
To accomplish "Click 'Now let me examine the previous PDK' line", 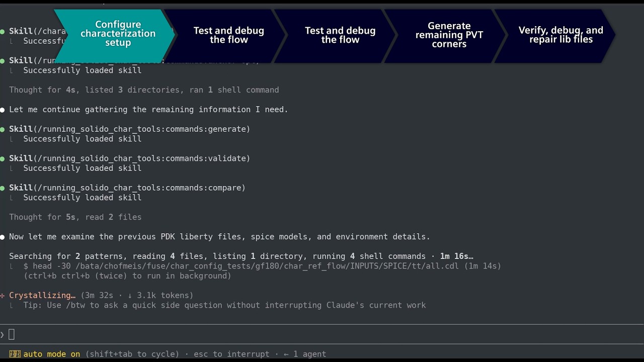I will pyautogui.click(x=219, y=237).
